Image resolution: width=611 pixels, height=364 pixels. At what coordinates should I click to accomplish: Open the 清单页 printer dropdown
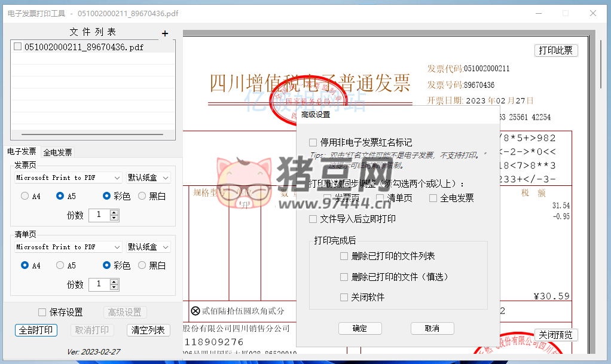point(68,247)
